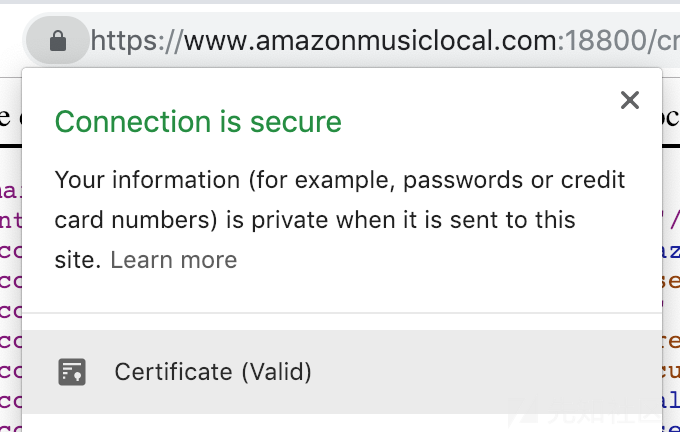The width and height of the screenshot is (680, 432).
Task: Click blue code text right of popup
Action: 670,251
